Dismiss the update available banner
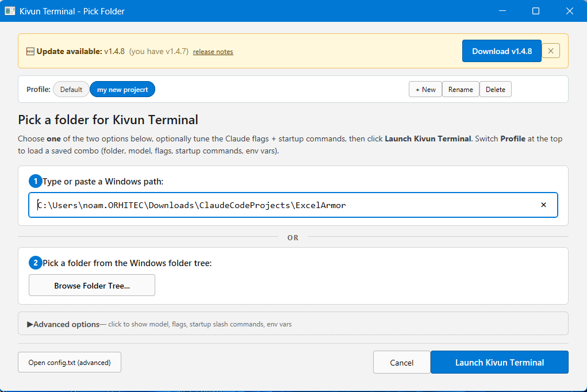Viewport: 587px width, 392px height. tap(551, 51)
